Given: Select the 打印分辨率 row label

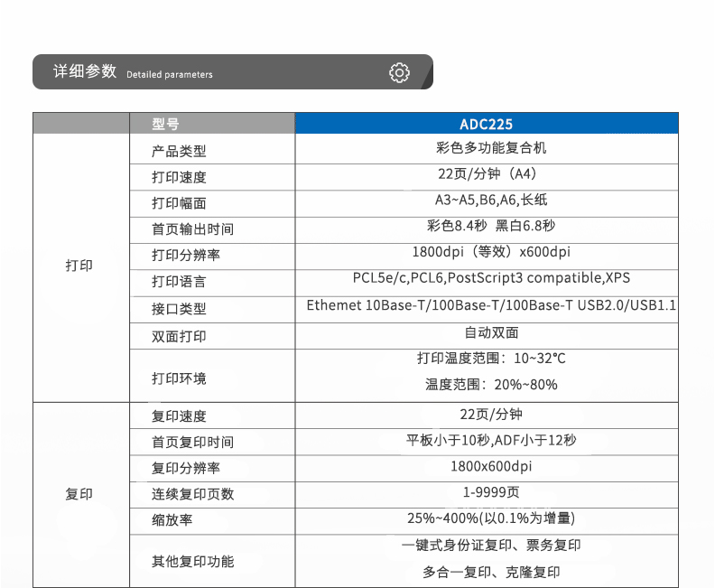Looking at the screenshot, I should click(x=186, y=255).
